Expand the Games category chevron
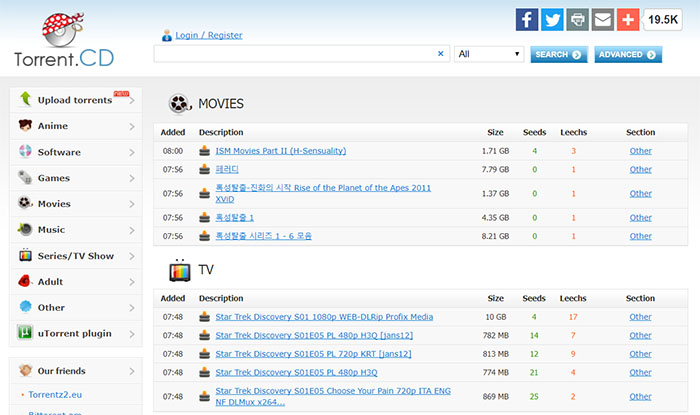The image size is (700, 415). 132,178
